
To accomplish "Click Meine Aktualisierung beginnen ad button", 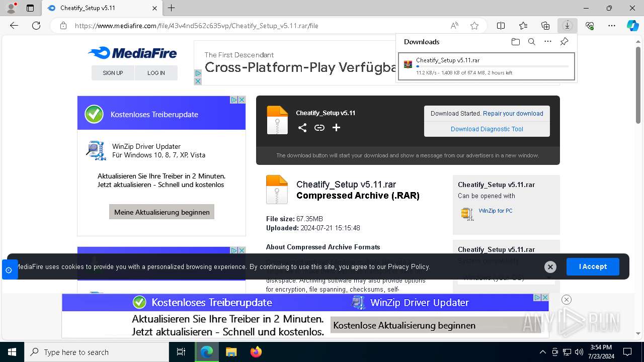I will coord(162,212).
